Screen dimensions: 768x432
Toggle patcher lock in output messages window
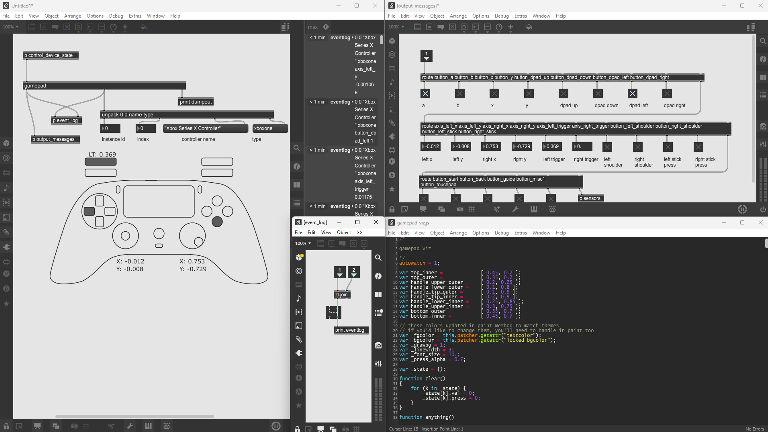392,209
